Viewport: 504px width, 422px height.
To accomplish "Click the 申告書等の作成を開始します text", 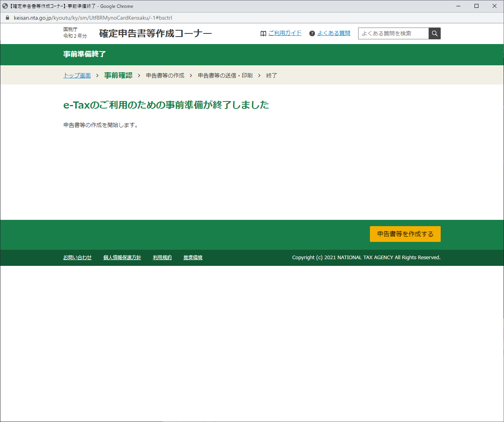I will click(101, 125).
